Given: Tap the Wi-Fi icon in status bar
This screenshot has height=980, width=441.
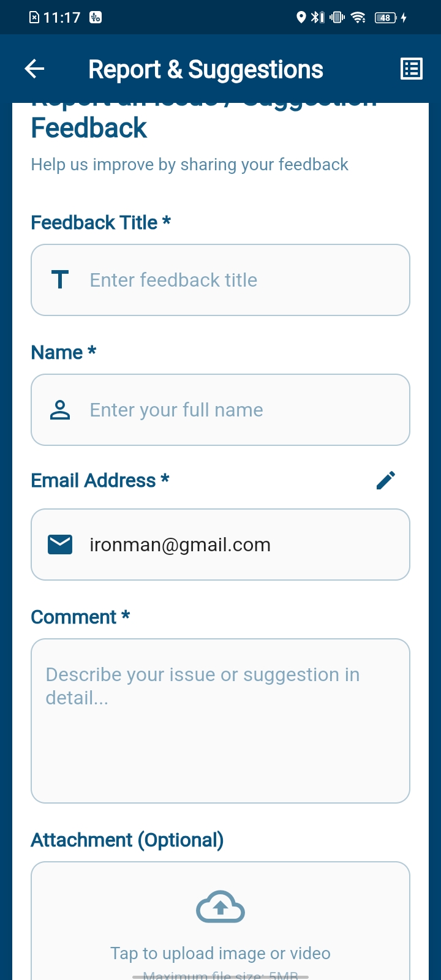Looking at the screenshot, I should click(358, 17).
